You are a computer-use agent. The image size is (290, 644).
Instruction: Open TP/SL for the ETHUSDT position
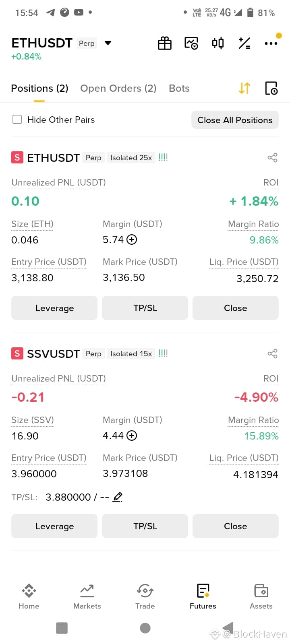[x=145, y=308]
